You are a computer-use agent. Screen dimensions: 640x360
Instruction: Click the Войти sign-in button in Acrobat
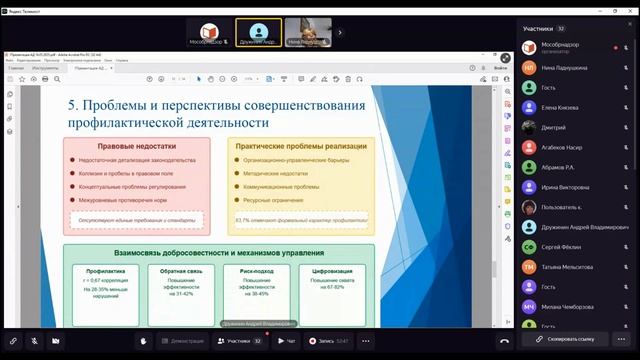tap(500, 68)
